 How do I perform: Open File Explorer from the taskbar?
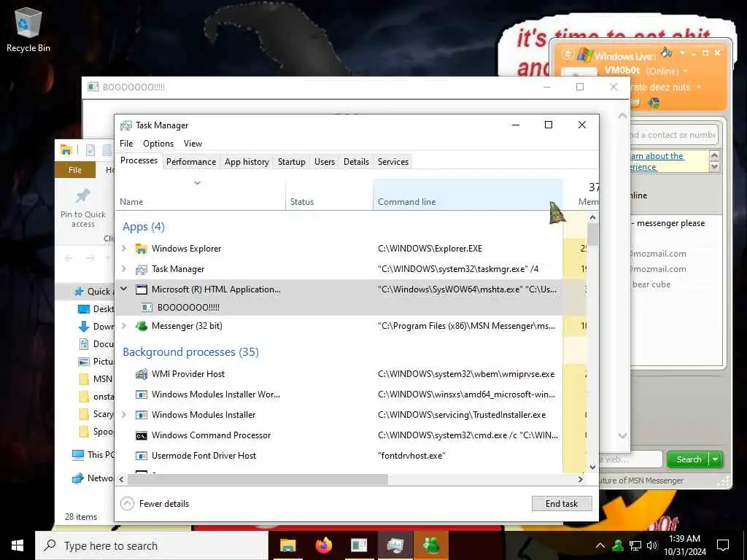tap(287, 545)
